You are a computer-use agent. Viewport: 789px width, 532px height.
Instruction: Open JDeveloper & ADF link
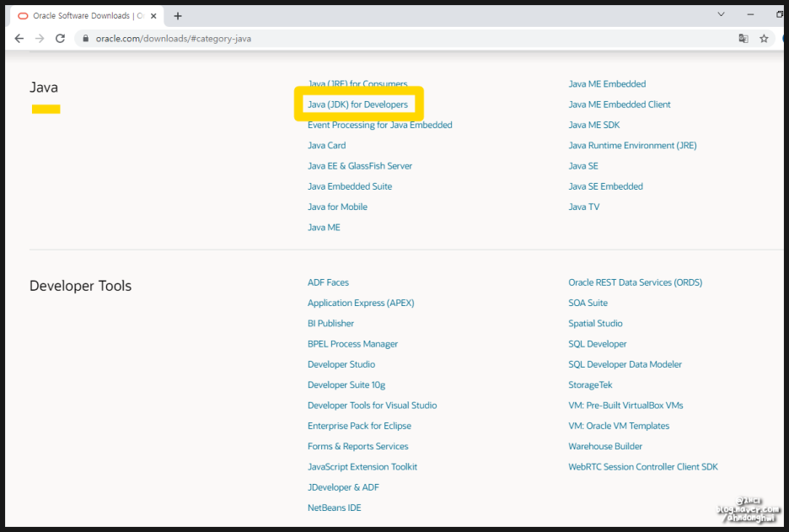tap(343, 487)
